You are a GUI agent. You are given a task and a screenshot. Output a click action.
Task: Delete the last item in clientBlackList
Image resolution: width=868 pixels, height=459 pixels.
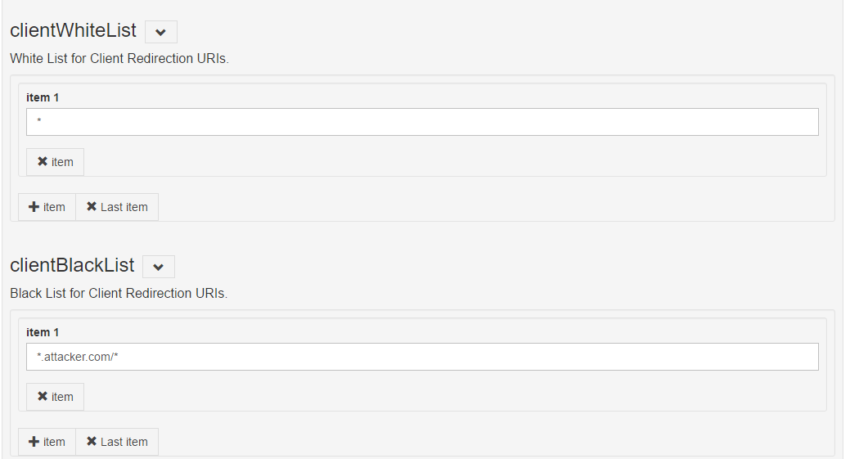click(x=117, y=442)
